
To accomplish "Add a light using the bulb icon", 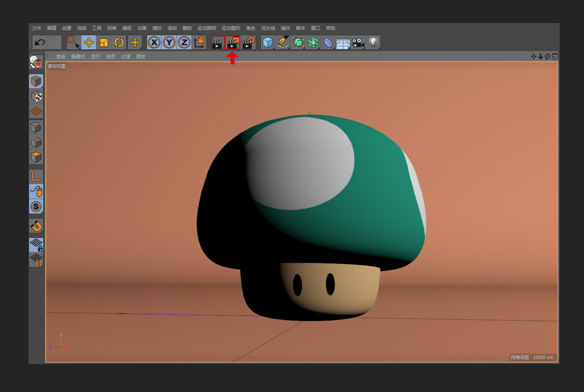I will click(374, 43).
